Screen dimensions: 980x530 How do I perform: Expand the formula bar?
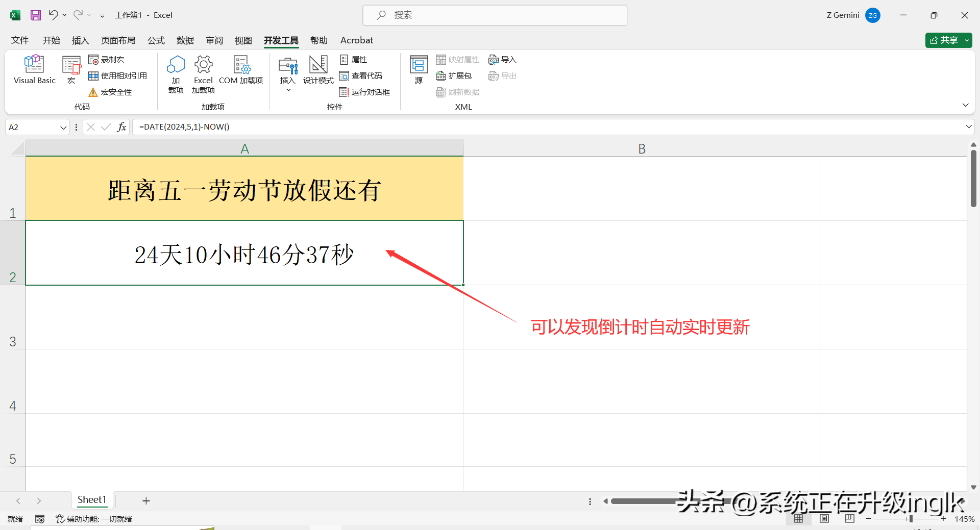(x=968, y=127)
